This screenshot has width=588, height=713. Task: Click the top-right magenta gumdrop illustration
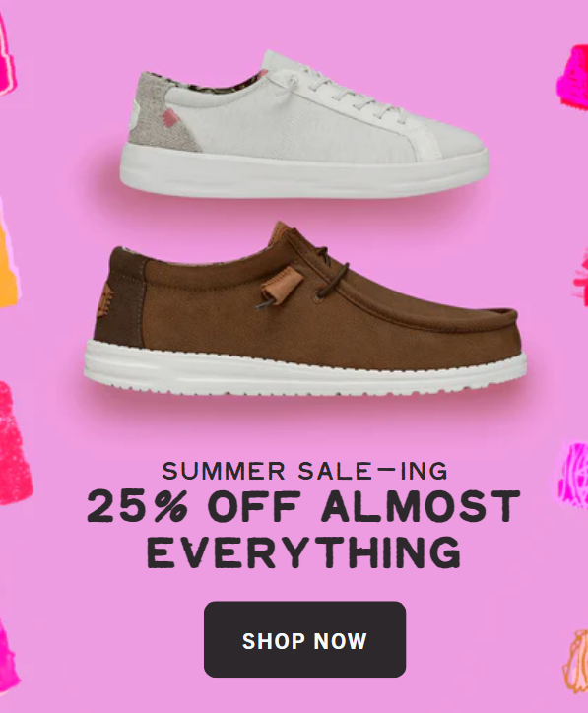point(573,77)
